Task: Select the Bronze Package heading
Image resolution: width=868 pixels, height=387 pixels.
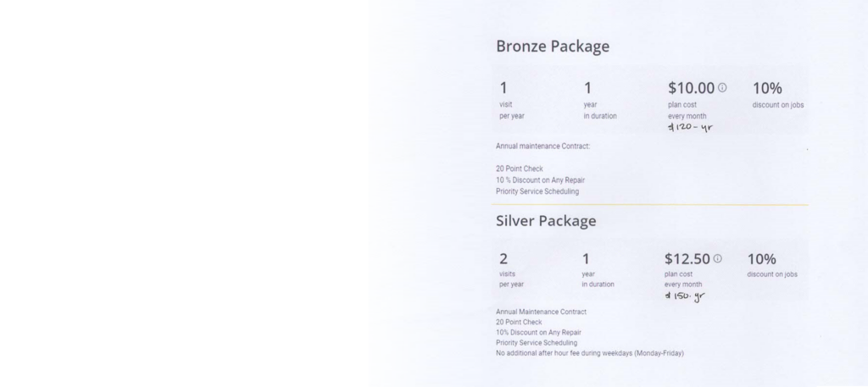Action: point(553,46)
